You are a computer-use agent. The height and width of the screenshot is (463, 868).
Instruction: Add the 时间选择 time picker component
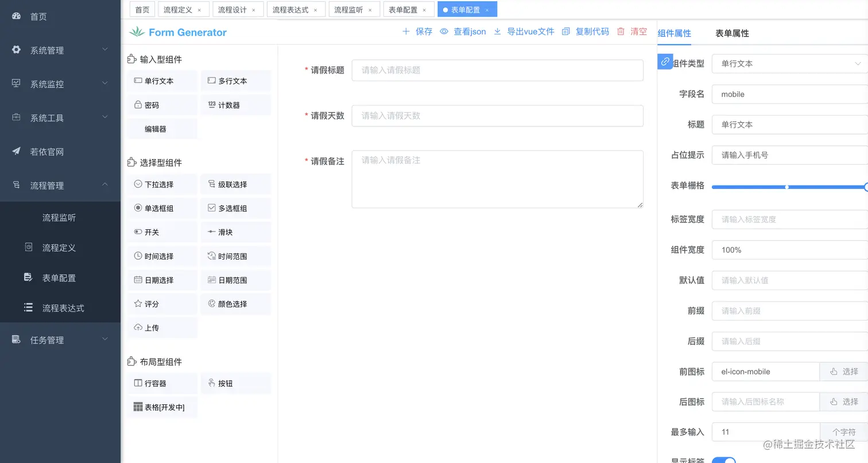162,256
